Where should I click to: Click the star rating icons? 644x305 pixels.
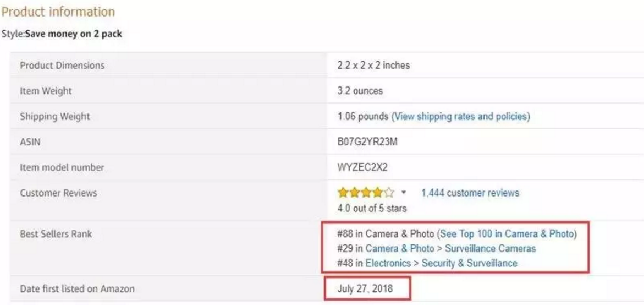coord(366,193)
